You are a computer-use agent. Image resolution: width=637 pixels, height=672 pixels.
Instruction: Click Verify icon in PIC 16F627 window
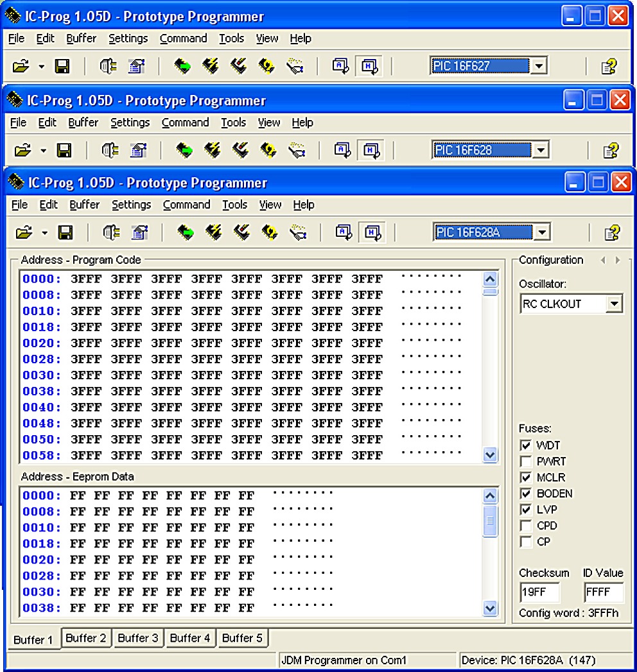(x=295, y=66)
